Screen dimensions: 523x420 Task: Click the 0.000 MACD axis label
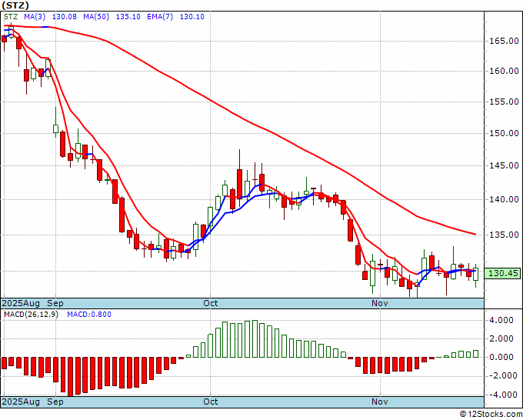(x=501, y=357)
